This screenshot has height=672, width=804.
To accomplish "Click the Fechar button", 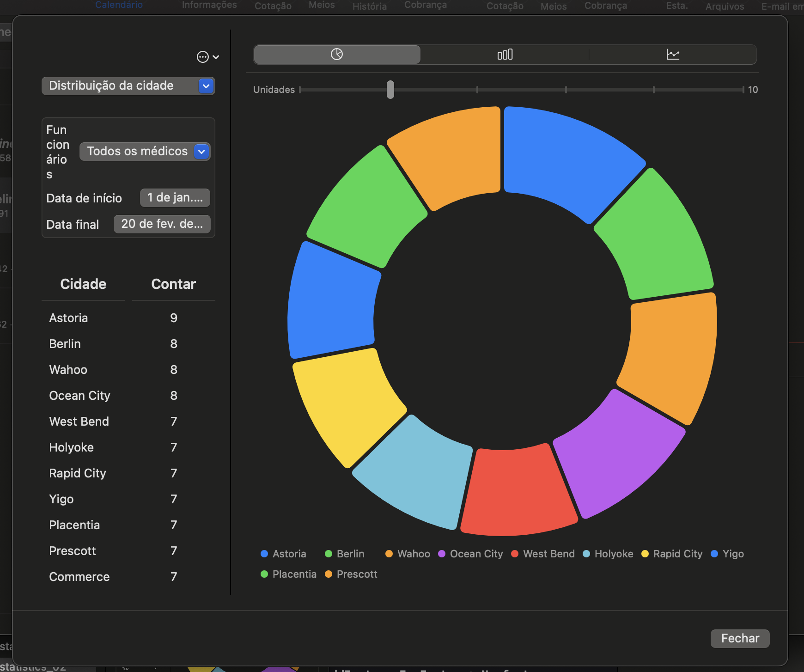I will click(x=740, y=638).
